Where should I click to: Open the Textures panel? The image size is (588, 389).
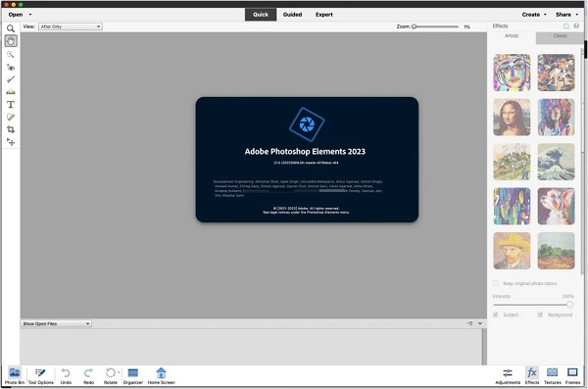point(553,376)
